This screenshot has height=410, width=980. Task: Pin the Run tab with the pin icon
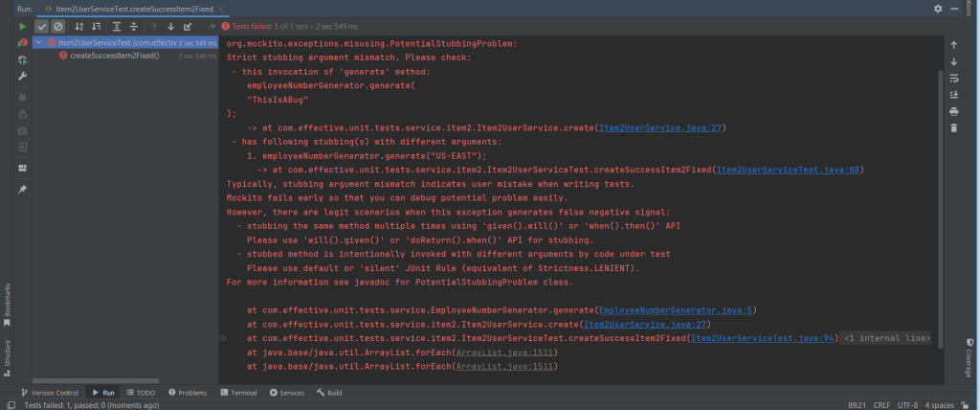pyautogui.click(x=22, y=189)
